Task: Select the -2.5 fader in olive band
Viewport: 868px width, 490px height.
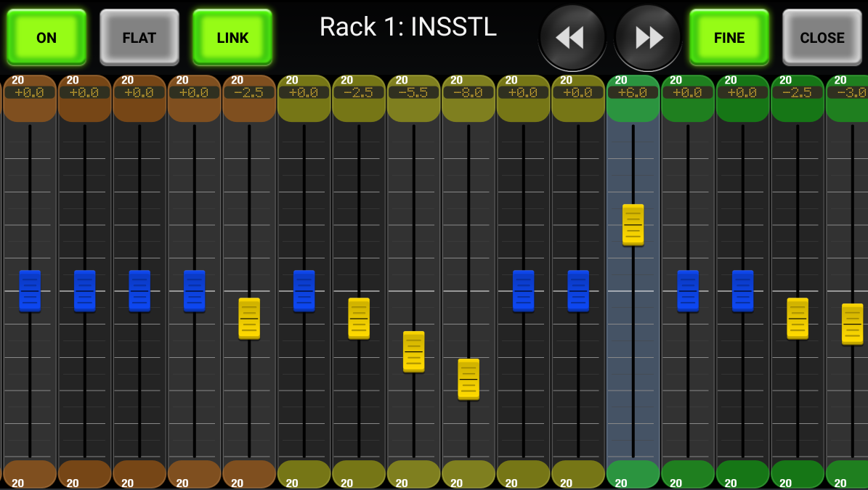Action: coord(359,319)
